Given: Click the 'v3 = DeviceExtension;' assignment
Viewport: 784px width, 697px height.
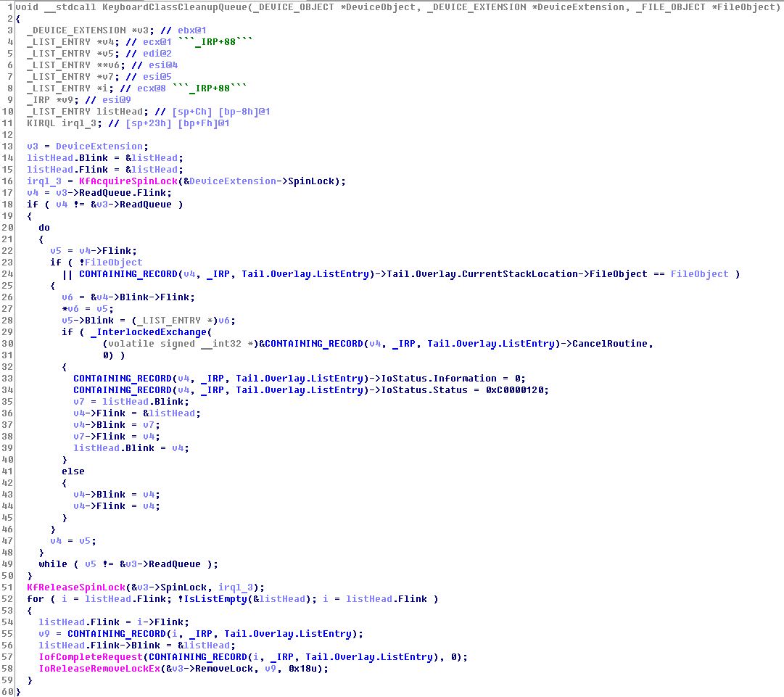Looking at the screenshot, I should click(x=88, y=147).
